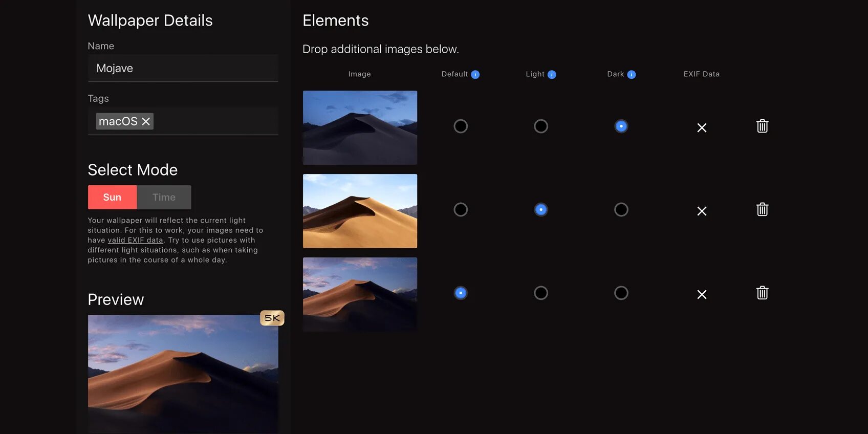868x434 pixels.
Task: Set daytime dune image as Dark
Action: coord(621,209)
